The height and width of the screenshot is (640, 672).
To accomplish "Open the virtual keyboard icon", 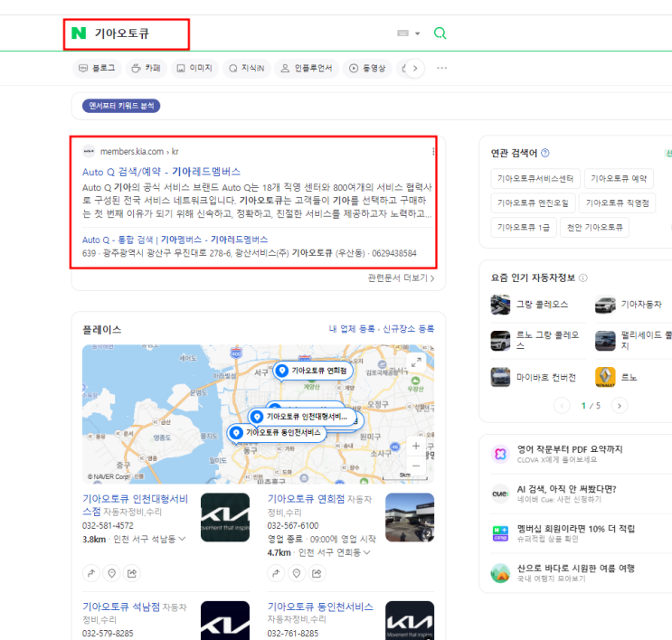I will [402, 33].
